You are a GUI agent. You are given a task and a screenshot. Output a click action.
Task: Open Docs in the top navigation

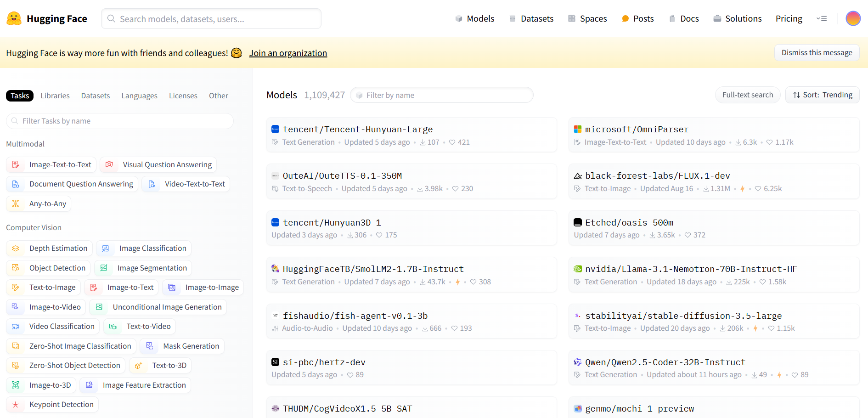pyautogui.click(x=684, y=18)
